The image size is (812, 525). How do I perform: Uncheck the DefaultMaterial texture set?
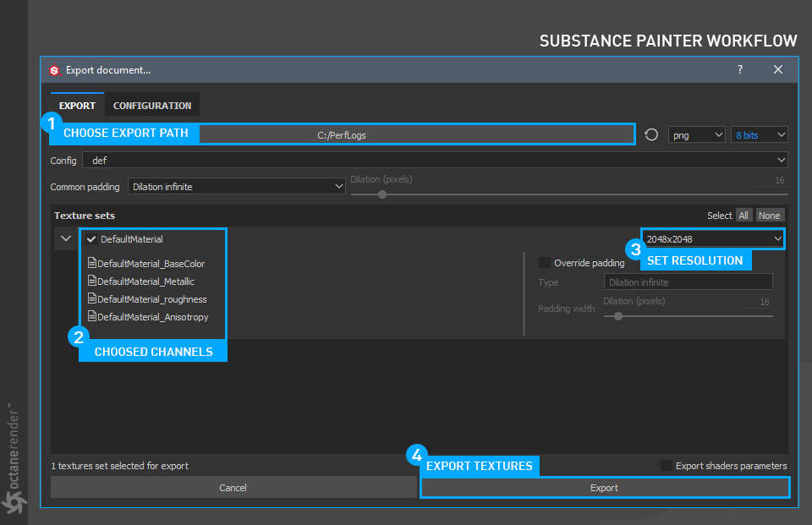pos(91,238)
